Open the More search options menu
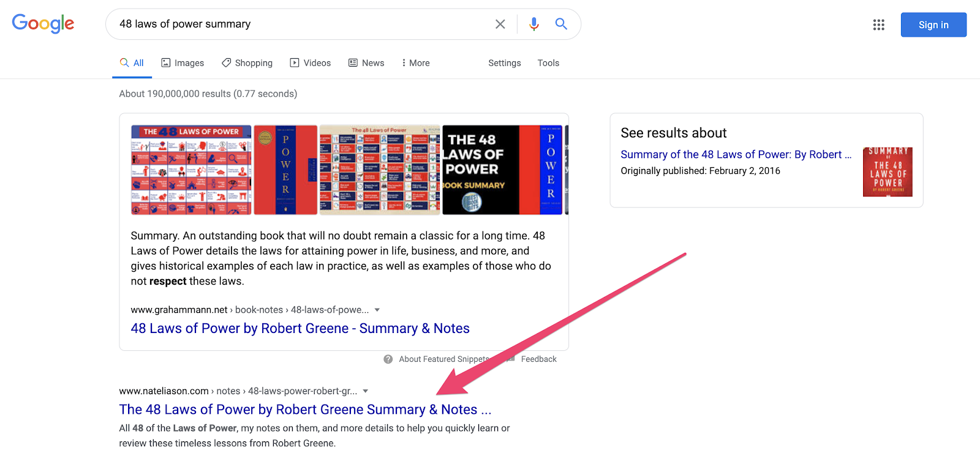 click(x=415, y=63)
